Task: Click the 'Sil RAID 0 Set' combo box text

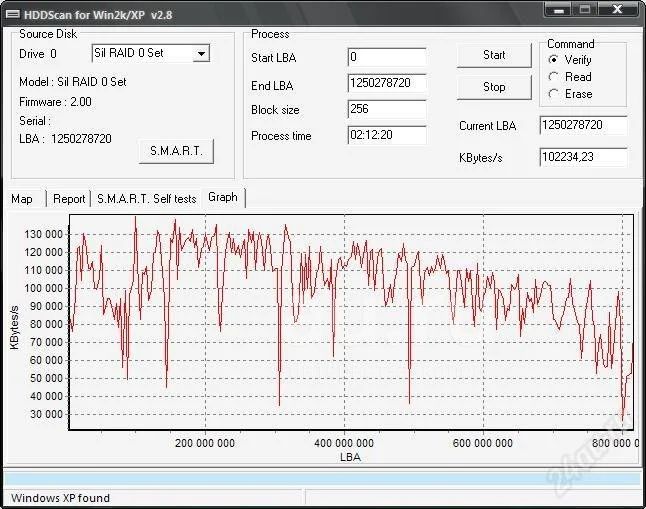Action: pos(129,53)
